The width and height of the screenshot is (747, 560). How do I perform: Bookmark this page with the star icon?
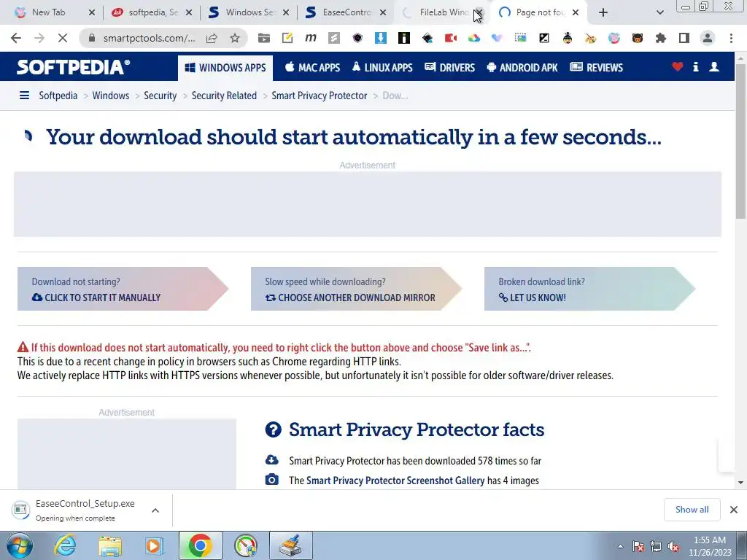235,38
